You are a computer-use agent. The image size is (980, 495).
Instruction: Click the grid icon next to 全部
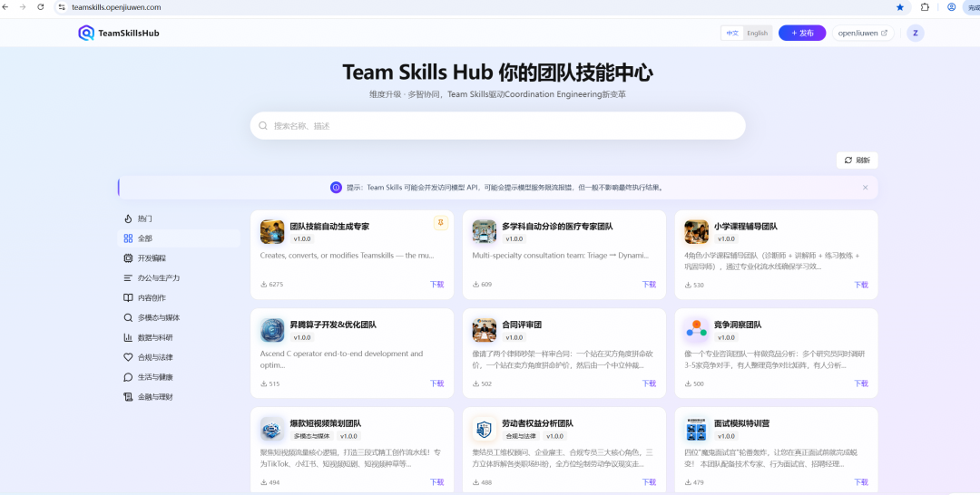pos(128,238)
